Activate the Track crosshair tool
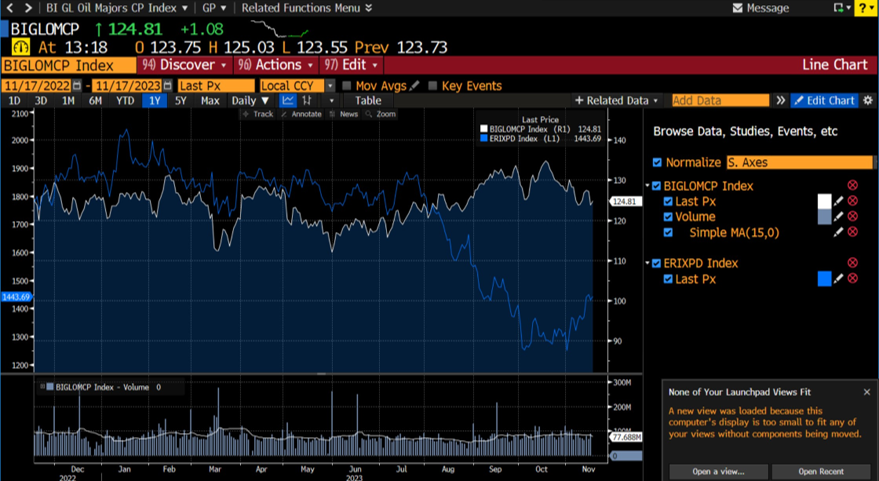 (x=257, y=114)
